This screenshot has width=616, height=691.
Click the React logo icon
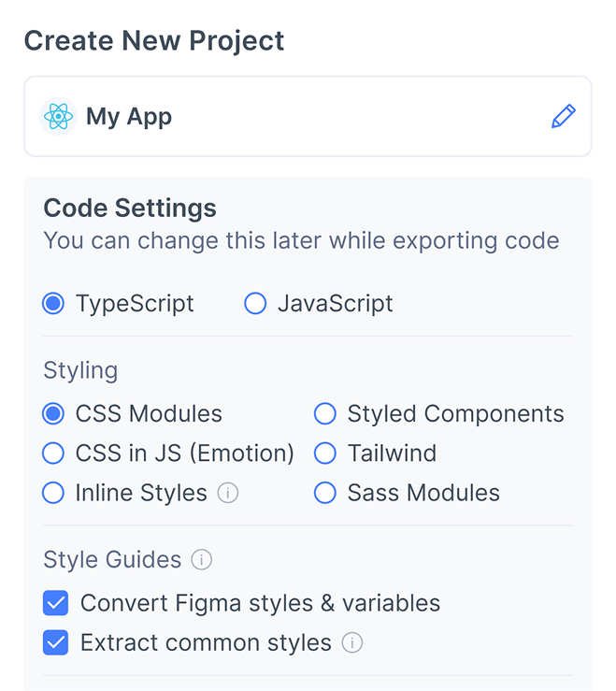pos(58,116)
